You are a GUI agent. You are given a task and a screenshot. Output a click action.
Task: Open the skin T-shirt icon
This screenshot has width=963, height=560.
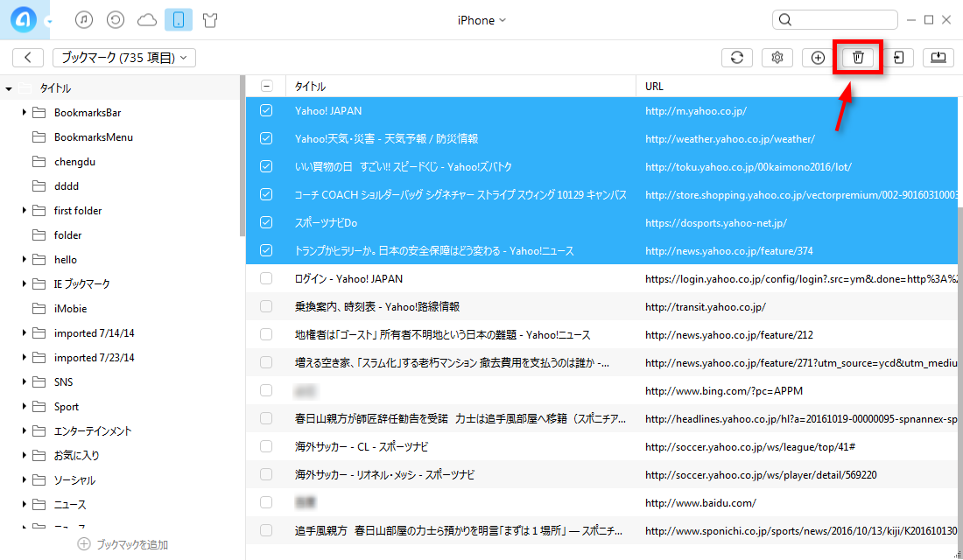pos(210,20)
